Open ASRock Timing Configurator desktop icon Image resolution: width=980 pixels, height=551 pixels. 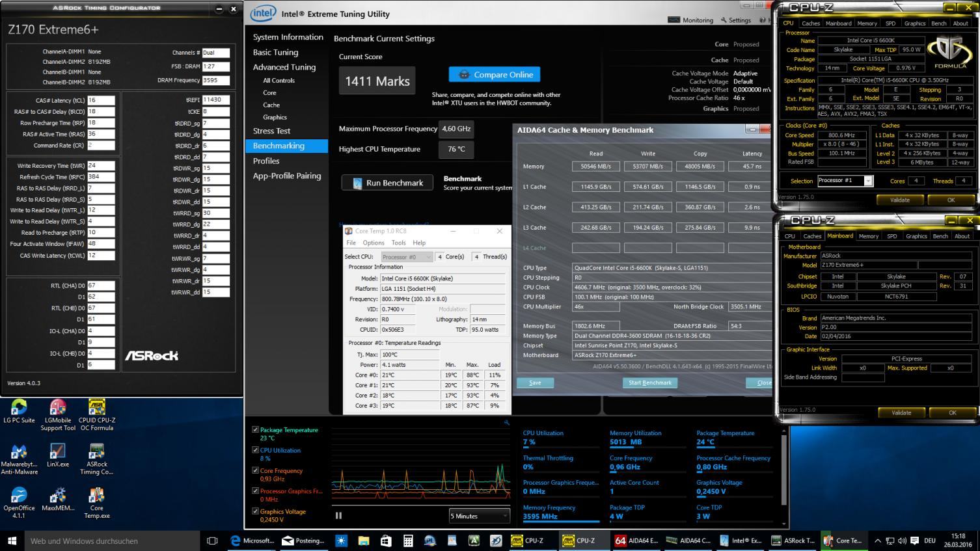(96, 459)
